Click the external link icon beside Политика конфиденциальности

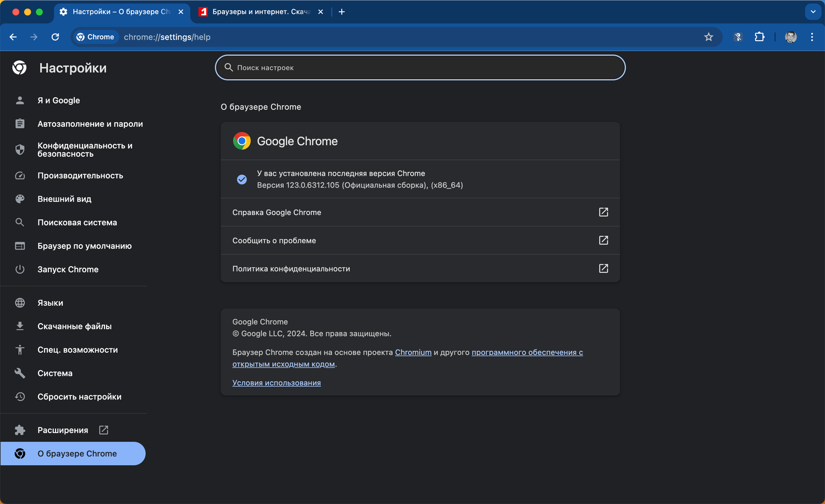pos(603,268)
